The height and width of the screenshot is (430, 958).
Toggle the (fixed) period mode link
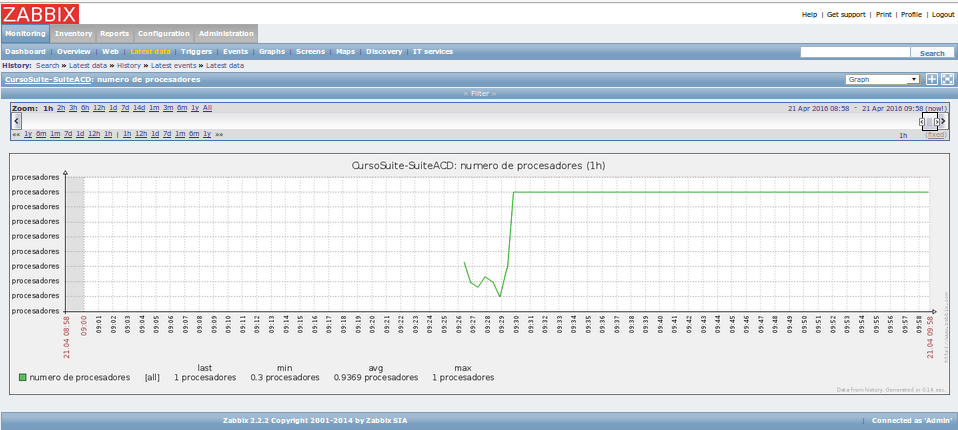(x=937, y=135)
